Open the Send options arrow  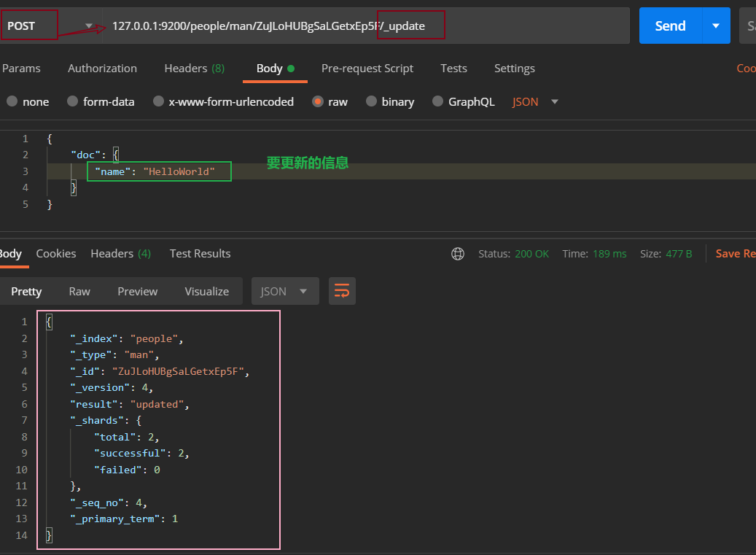[716, 26]
